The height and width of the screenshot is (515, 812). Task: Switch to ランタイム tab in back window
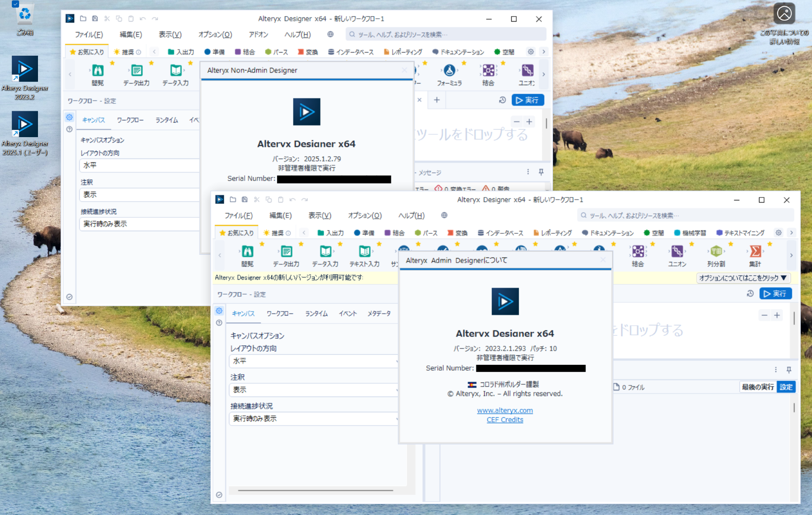[x=167, y=120]
